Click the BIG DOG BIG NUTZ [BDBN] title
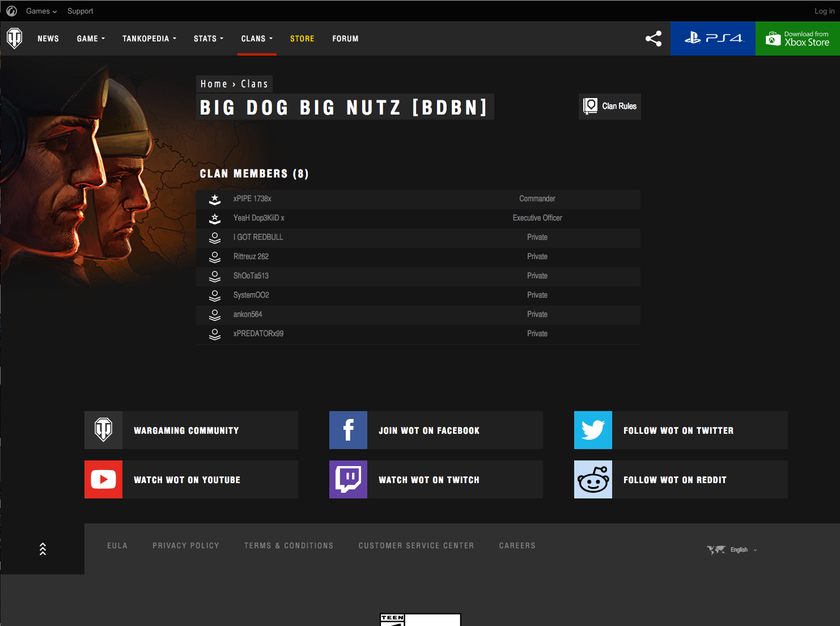Viewport: 840px width, 626px height. (x=345, y=107)
